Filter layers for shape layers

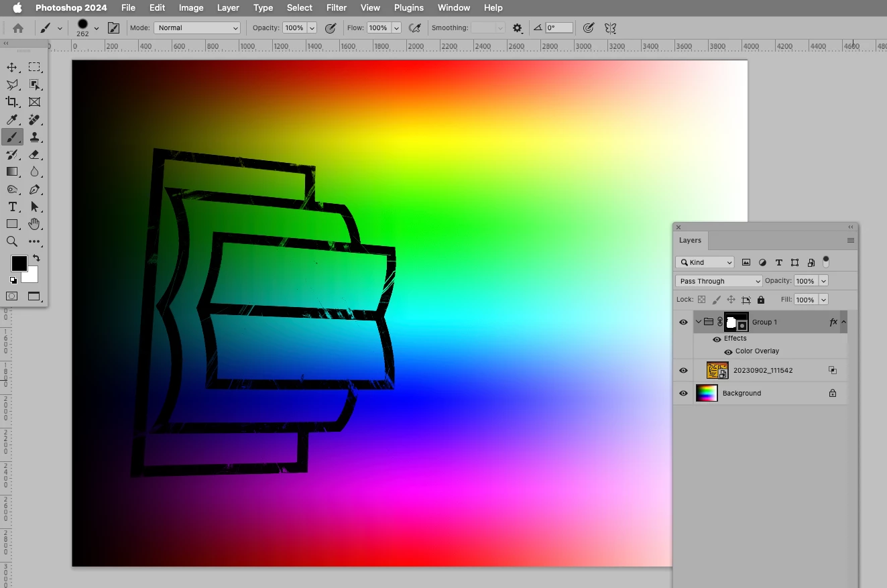click(x=794, y=262)
